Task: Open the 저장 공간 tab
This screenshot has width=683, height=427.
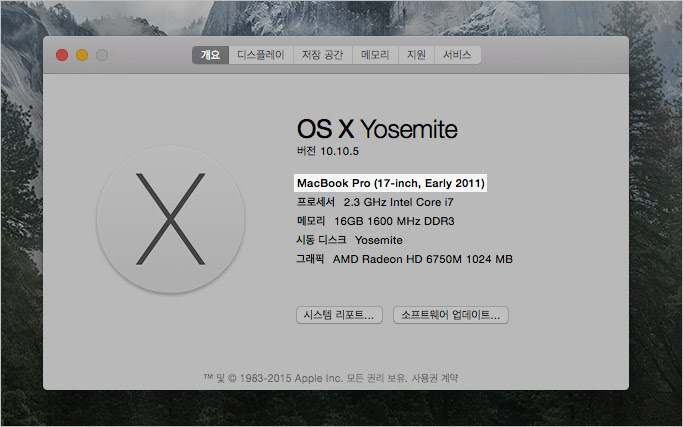Action: [x=323, y=55]
